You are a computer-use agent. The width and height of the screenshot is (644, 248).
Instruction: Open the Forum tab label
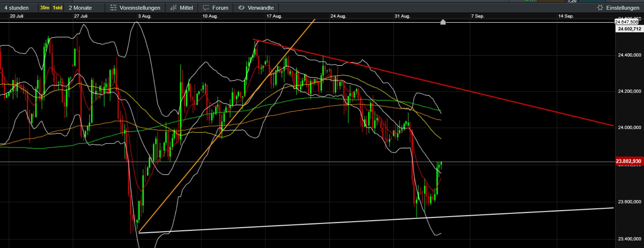coord(220,8)
